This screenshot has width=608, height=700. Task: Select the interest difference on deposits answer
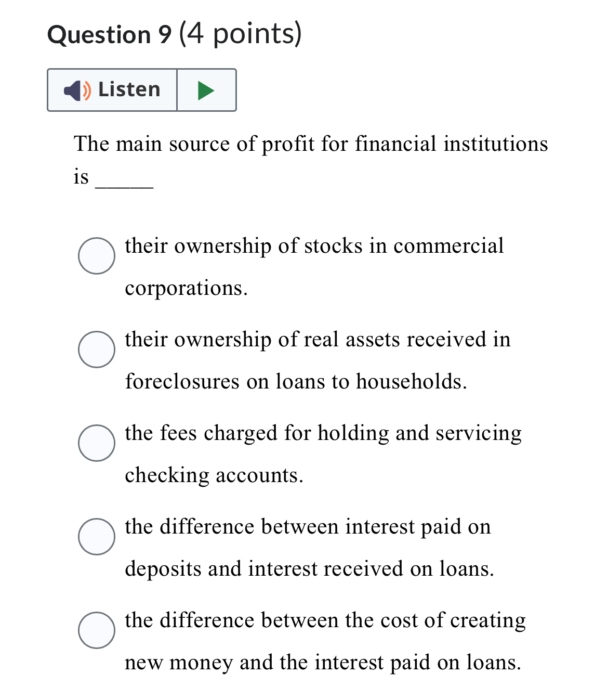[x=96, y=537]
